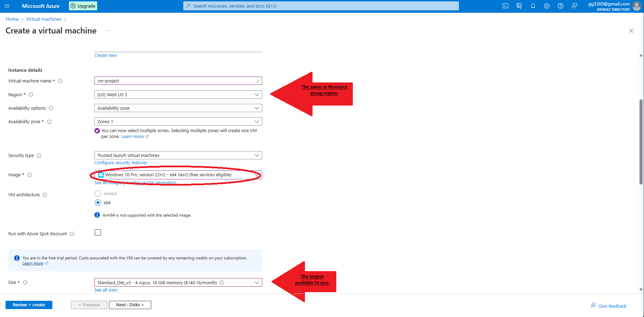Click the feedback icon in the top bar

[x=574, y=6]
